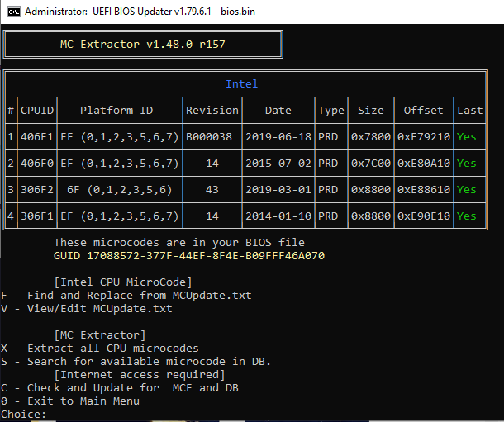Click the GUID 17088572-377F-44EF-8F4E-B09FFF46A070 line
This screenshot has width=504, height=422.
[189, 256]
